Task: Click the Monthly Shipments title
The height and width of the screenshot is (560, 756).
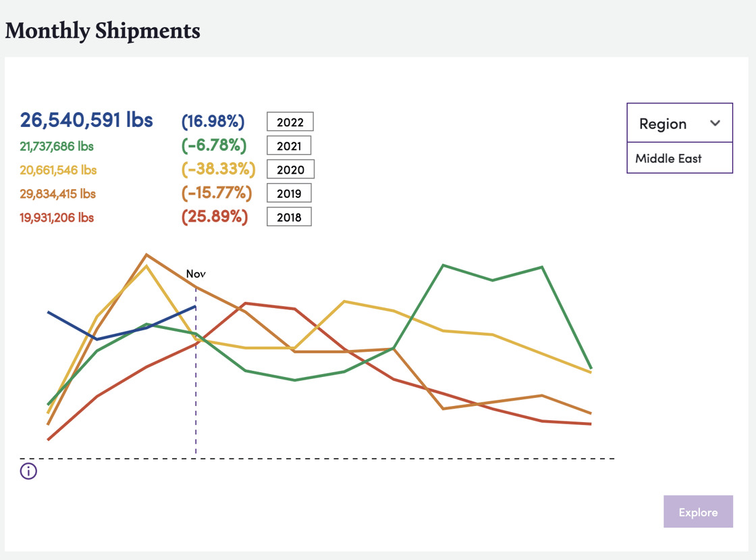Action: (102, 31)
